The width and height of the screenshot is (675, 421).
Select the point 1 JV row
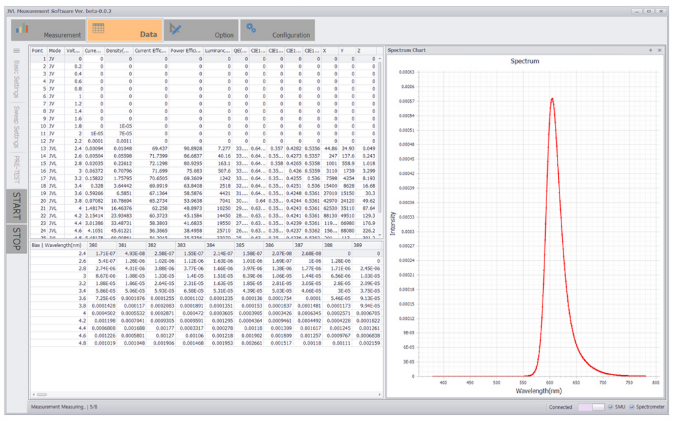(203, 59)
